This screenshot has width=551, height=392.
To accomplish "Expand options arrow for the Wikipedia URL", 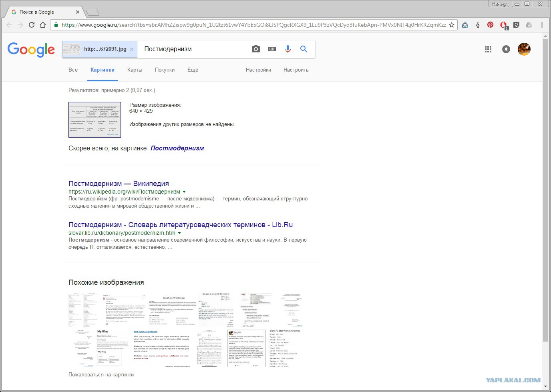I will click(x=184, y=192).
